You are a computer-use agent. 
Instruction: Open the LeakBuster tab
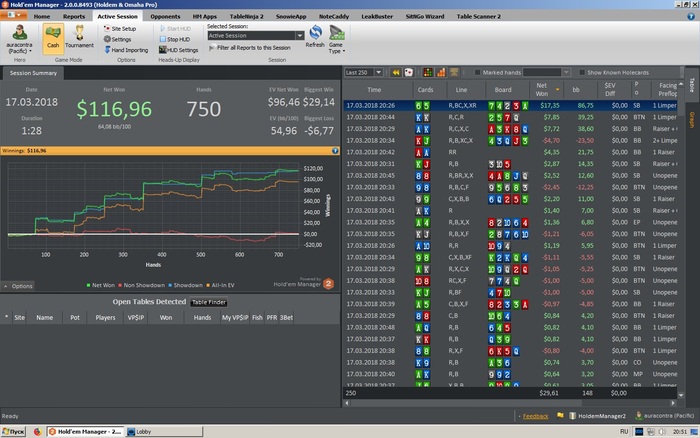[377, 17]
